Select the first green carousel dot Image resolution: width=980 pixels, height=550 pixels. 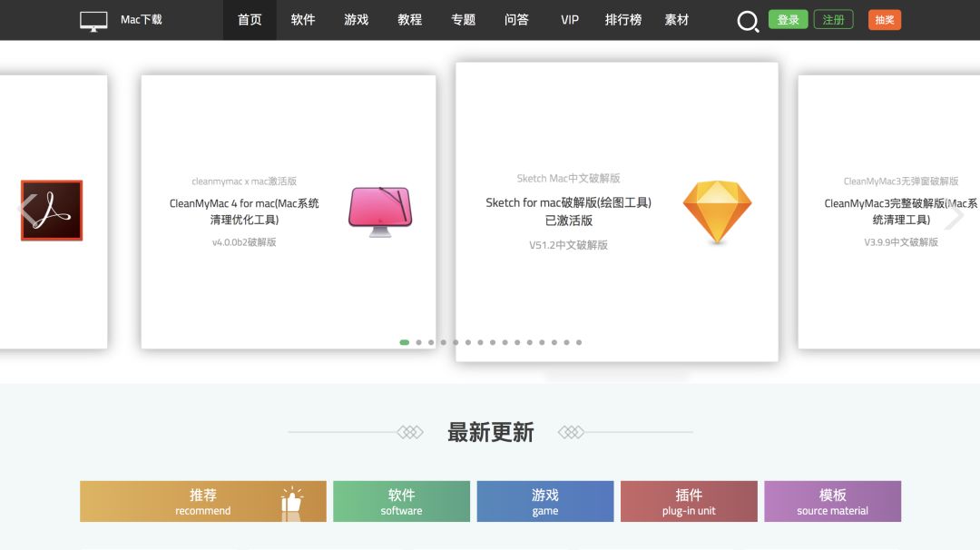point(405,342)
